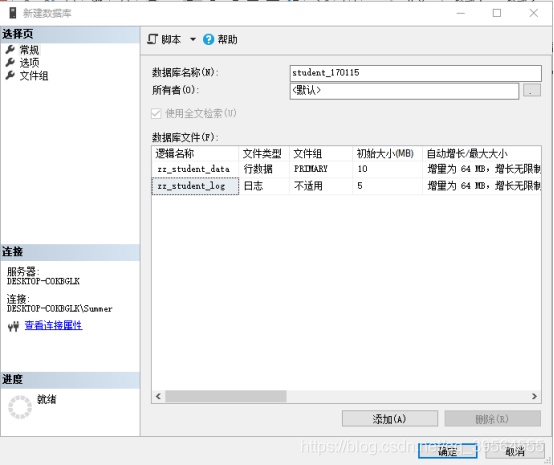Click wrench icon beside 常规

10,49
